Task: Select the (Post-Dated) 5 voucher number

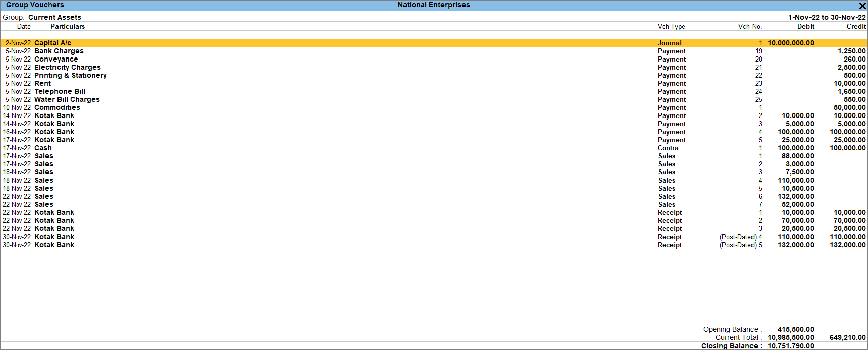Action: click(741, 245)
